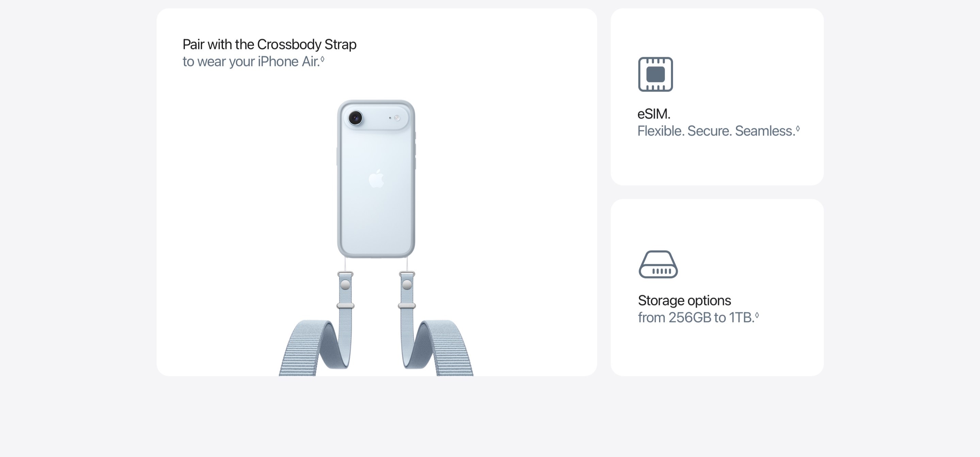Click the "from 256GB to 1TB" text
The width and height of the screenshot is (980, 457).
click(x=696, y=318)
